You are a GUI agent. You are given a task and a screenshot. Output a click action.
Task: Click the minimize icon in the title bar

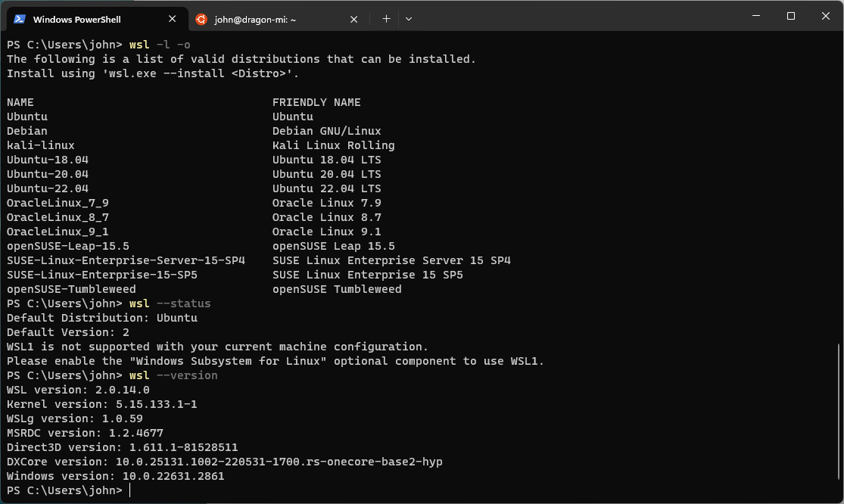pos(755,16)
